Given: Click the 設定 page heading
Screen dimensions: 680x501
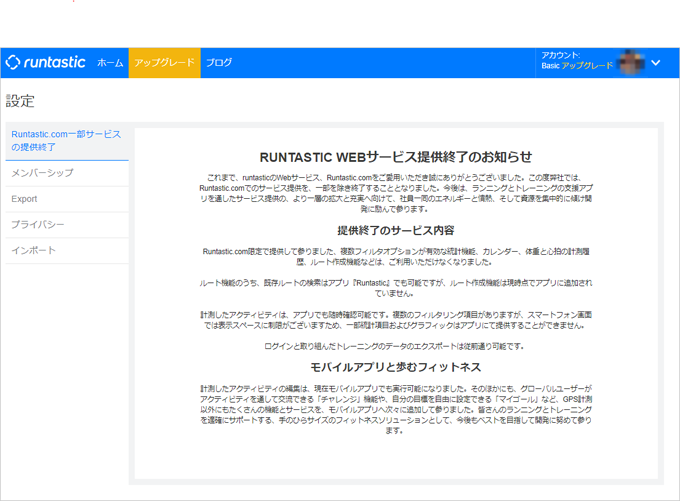Looking at the screenshot, I should pyautogui.click(x=20, y=101).
